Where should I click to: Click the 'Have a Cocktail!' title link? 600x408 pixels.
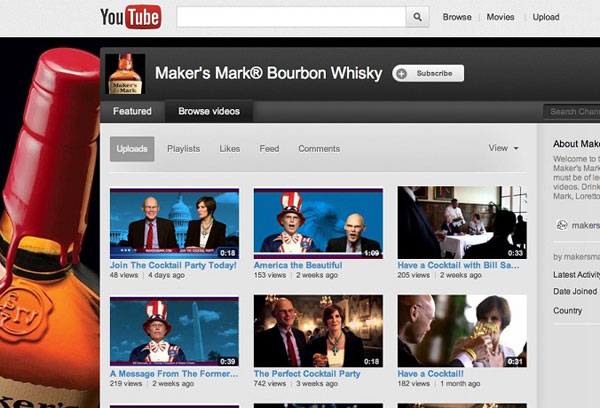[x=430, y=374]
